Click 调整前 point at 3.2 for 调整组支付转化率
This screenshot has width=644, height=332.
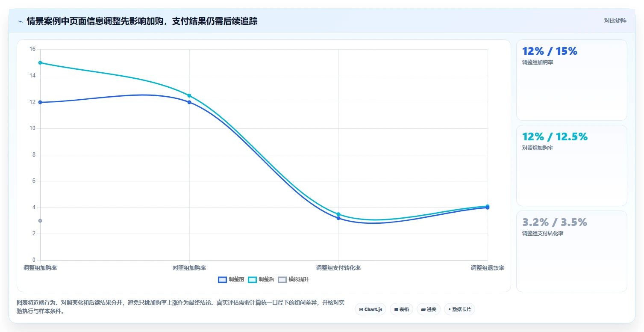click(x=338, y=218)
